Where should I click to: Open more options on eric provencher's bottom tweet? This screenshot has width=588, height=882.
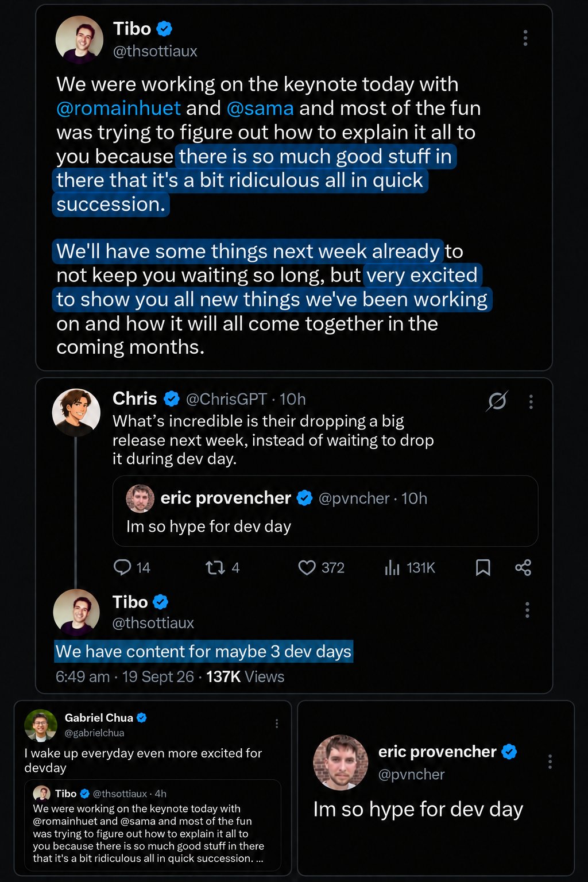click(550, 762)
